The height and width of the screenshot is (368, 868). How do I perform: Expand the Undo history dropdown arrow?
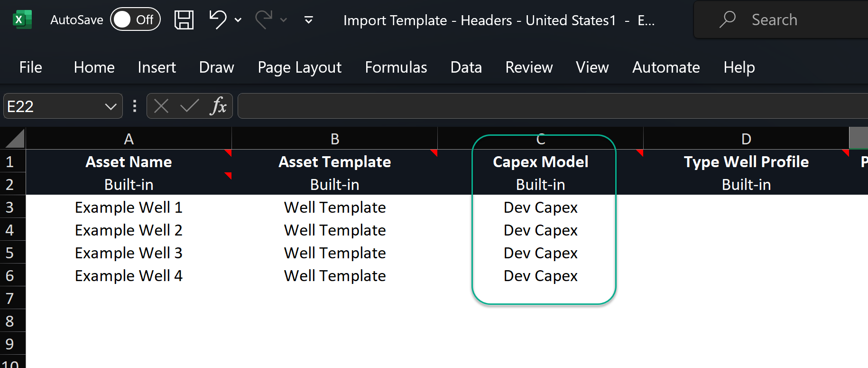[238, 20]
